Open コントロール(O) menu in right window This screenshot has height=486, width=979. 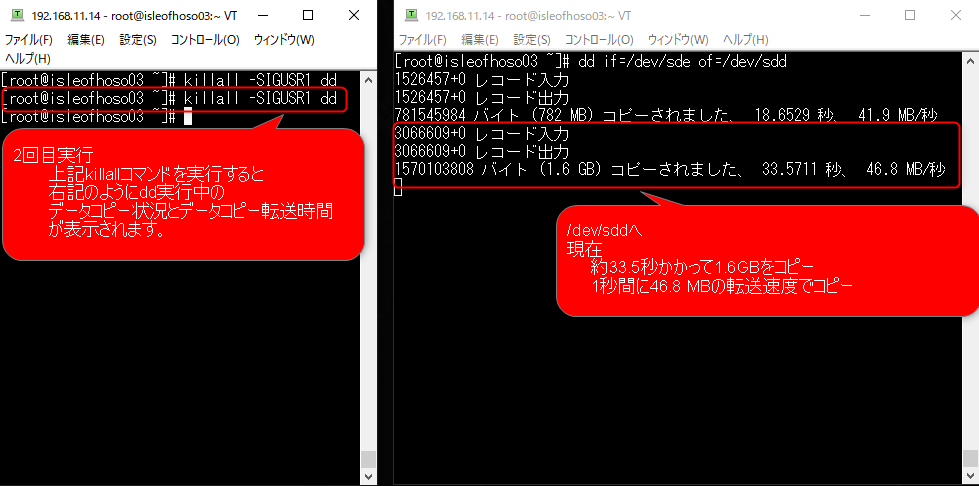599,40
